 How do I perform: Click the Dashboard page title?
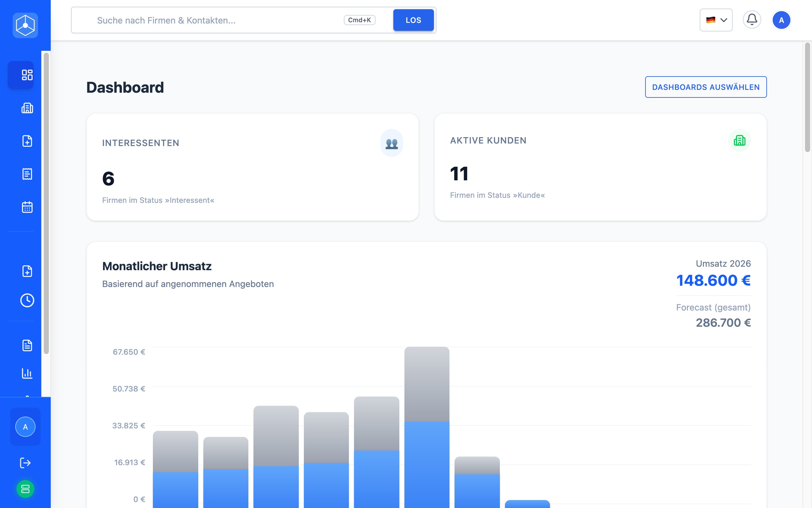coord(125,87)
